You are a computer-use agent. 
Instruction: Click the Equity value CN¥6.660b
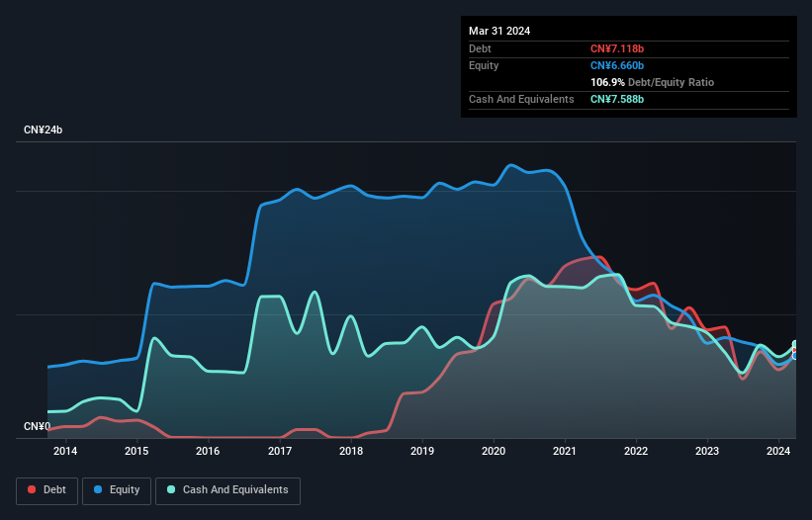617,65
